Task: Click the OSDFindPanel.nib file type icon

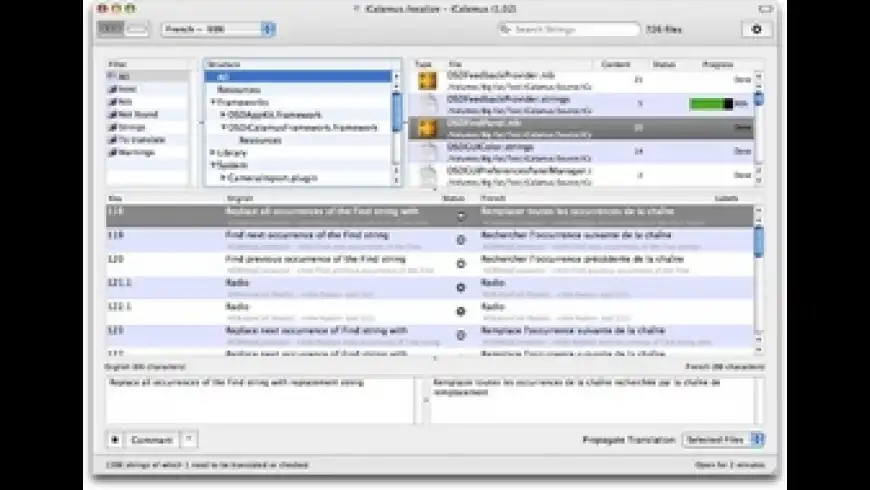Action: click(427, 128)
